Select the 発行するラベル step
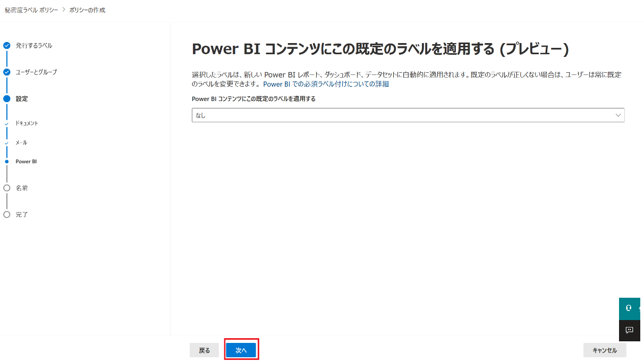This screenshot has height=361, width=644. [x=34, y=46]
